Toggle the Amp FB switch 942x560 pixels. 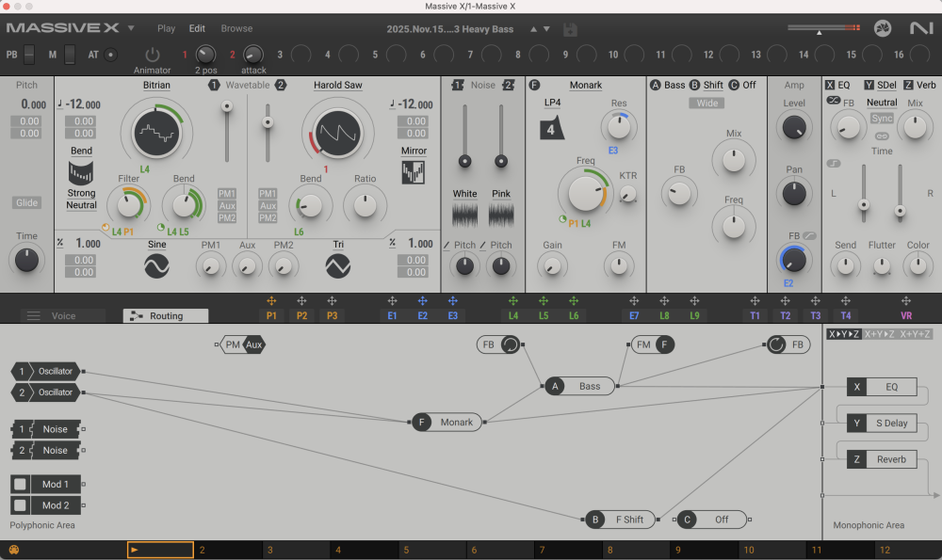click(809, 236)
